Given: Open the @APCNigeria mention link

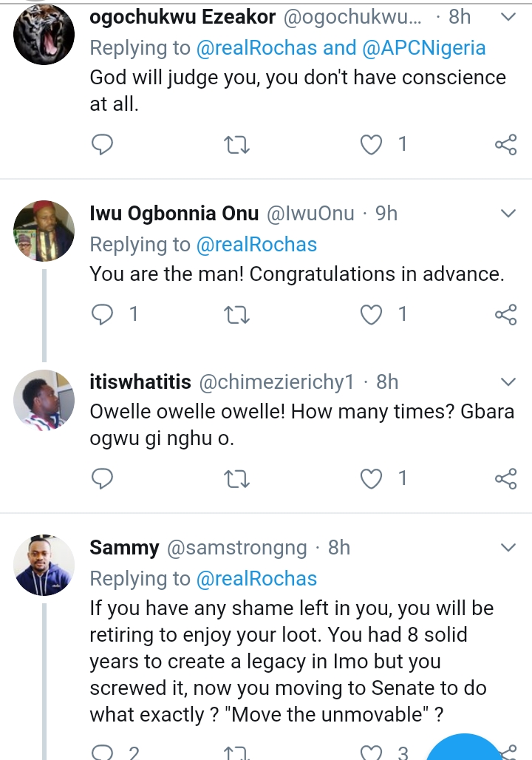Looking at the screenshot, I should 425,49.
